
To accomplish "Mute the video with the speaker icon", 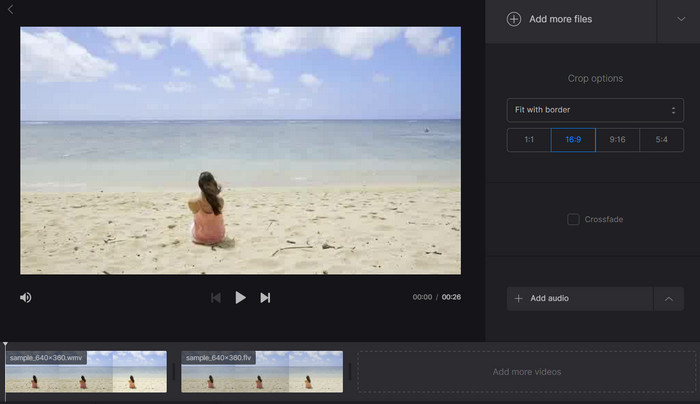I will [x=25, y=297].
